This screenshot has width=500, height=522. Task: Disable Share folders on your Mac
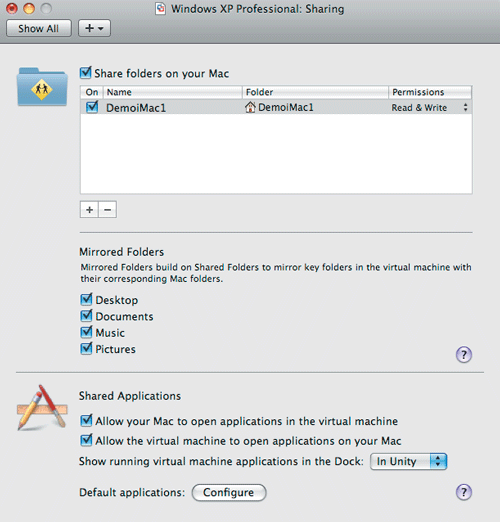click(86, 73)
